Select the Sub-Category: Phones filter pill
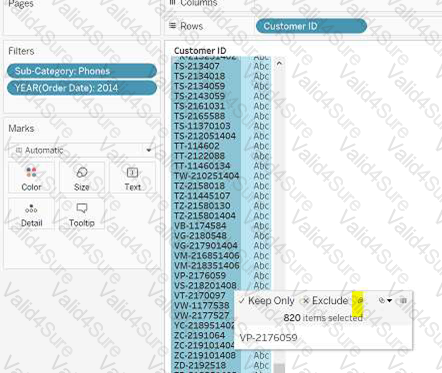442x373 pixels. [82, 71]
